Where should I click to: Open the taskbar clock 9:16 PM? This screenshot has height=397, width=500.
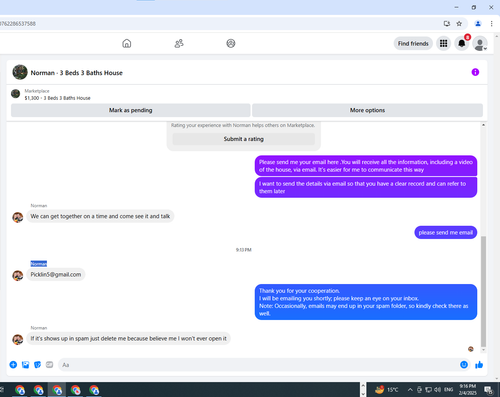coord(467,389)
